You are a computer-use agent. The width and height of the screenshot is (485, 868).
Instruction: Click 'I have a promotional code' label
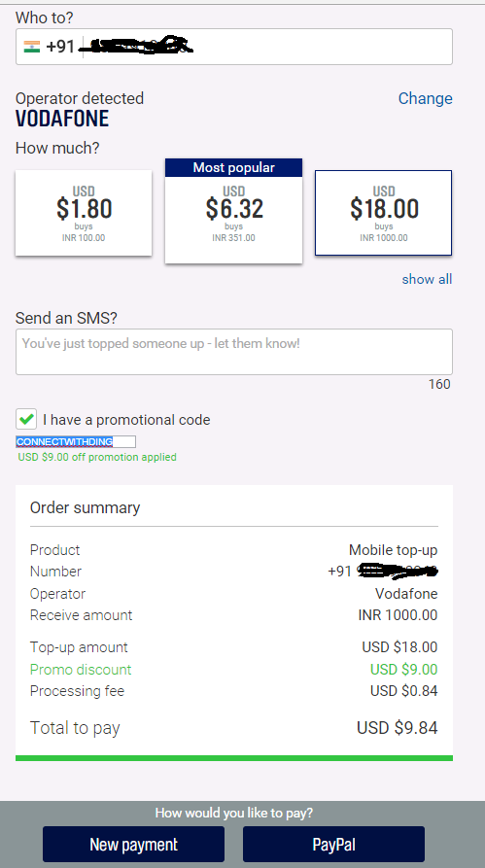point(126,420)
